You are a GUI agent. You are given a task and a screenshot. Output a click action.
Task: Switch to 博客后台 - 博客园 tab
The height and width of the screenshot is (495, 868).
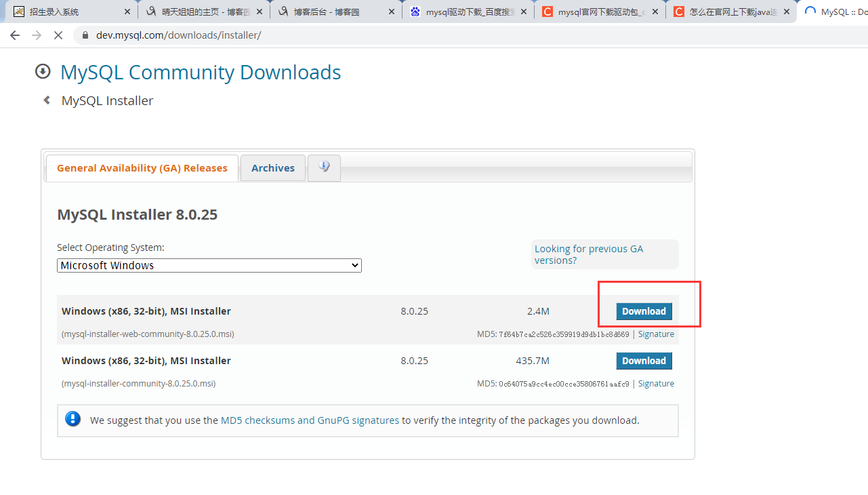click(335, 12)
